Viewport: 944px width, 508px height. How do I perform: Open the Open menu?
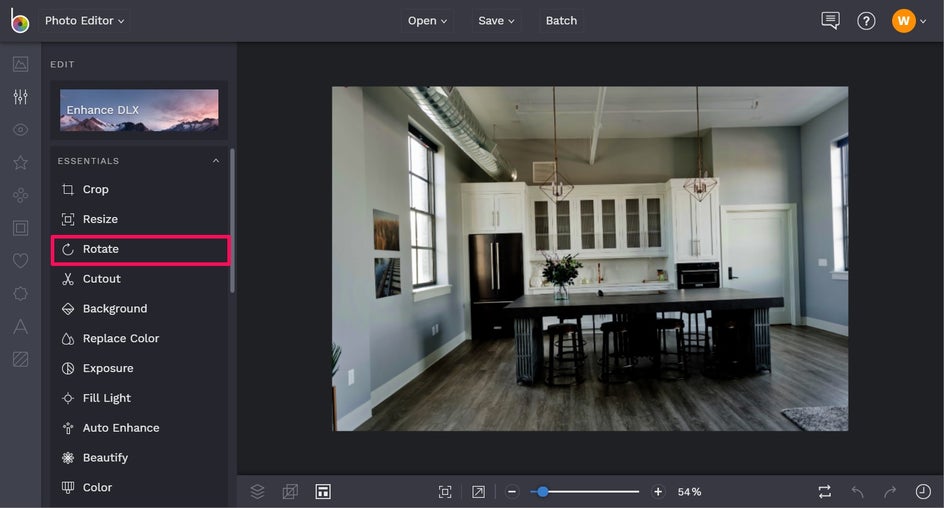pos(427,20)
